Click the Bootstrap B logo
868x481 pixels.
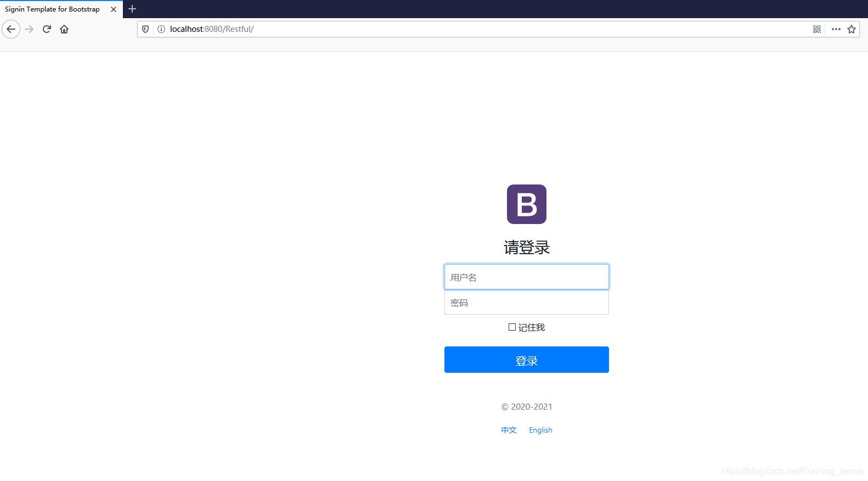(x=527, y=204)
